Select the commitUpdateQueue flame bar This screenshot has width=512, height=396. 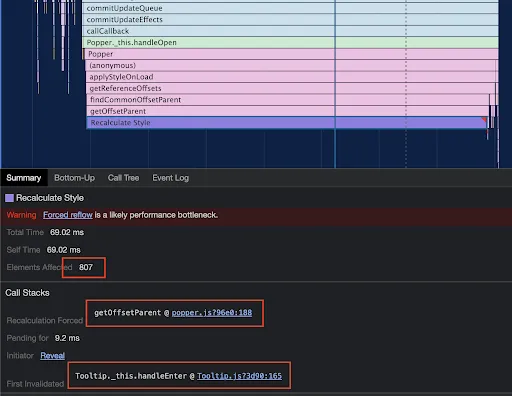pyautogui.click(x=290, y=8)
